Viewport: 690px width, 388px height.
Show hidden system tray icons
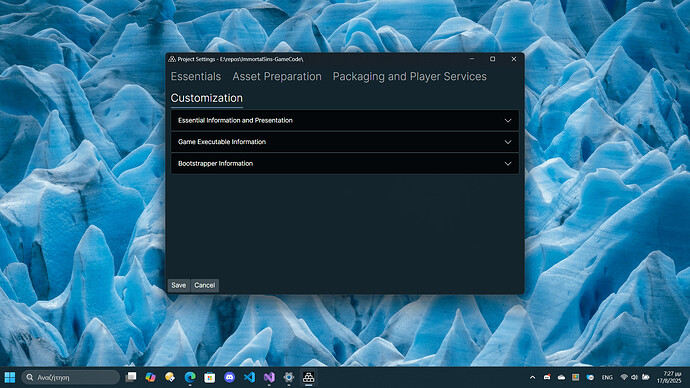coord(532,377)
